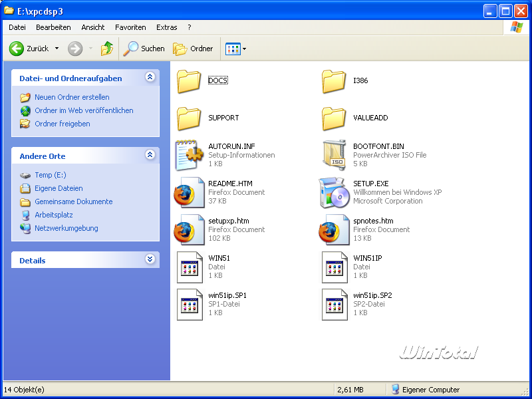The height and width of the screenshot is (399, 532).
Task: Click the Netzwerkumgebung network icon
Action: point(25,228)
